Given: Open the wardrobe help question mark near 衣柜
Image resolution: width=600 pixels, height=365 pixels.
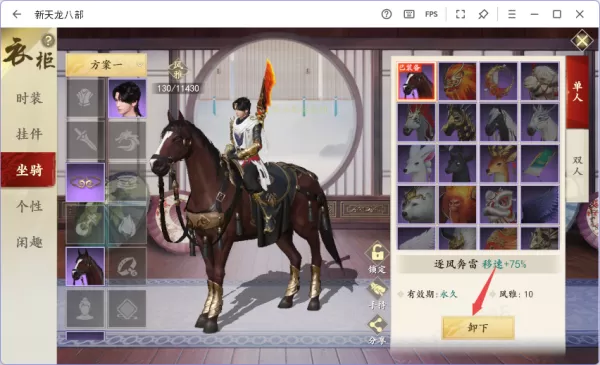Looking at the screenshot, I should click(48, 40).
